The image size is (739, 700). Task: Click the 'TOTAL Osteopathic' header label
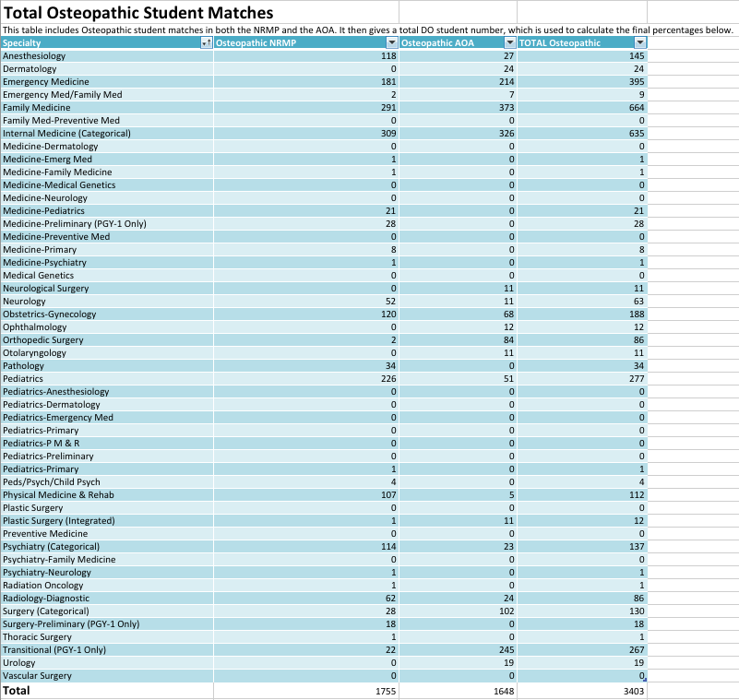point(560,42)
